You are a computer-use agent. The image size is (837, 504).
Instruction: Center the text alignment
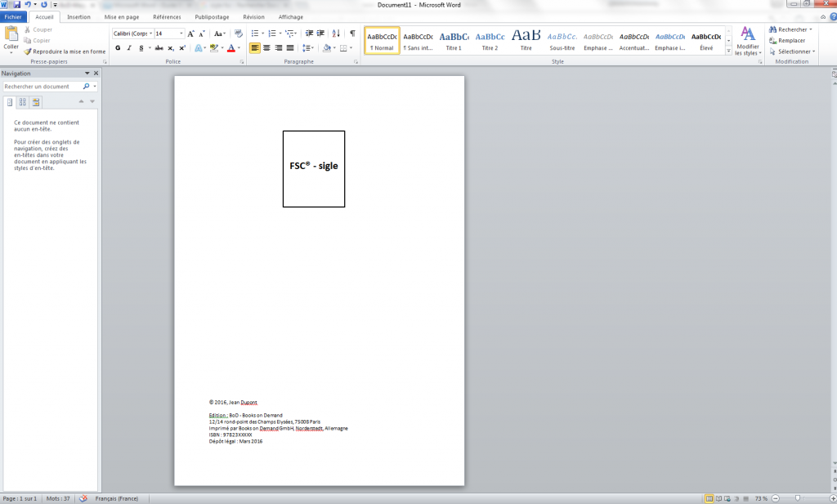tap(266, 48)
